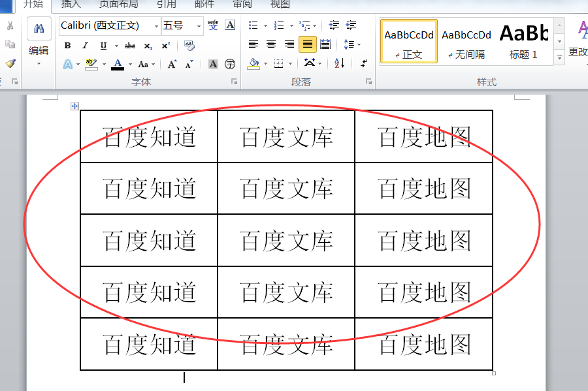This screenshot has width=588, height=391.
Task: Click the enclosed characters 字 icon
Action: [230, 64]
